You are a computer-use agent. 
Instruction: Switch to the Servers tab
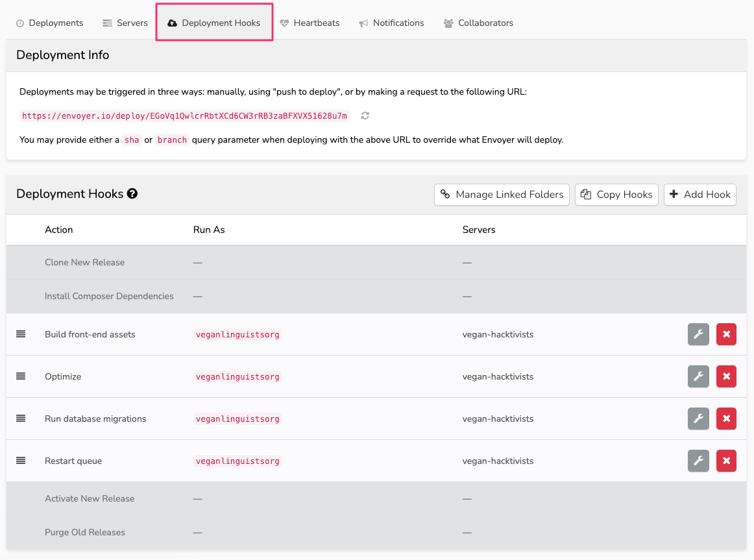125,23
